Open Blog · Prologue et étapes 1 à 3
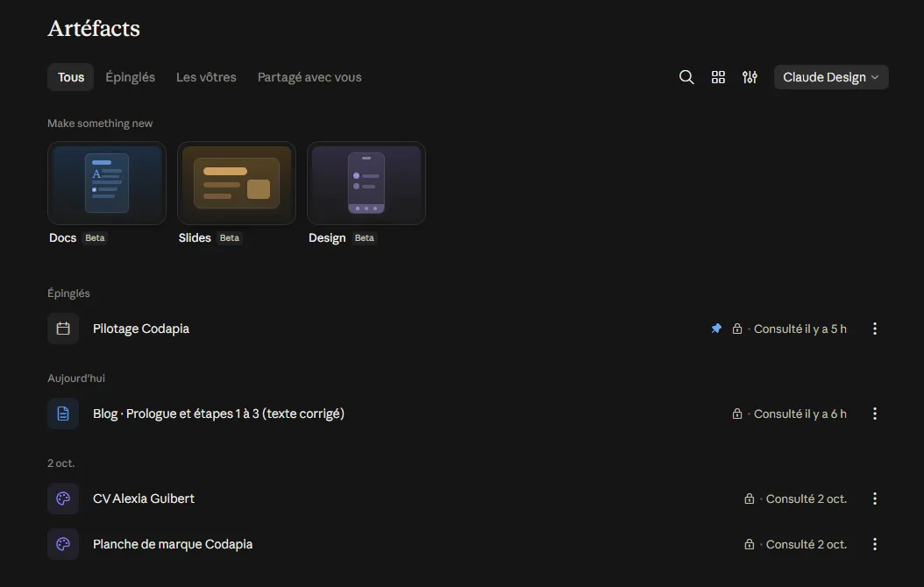 218,414
